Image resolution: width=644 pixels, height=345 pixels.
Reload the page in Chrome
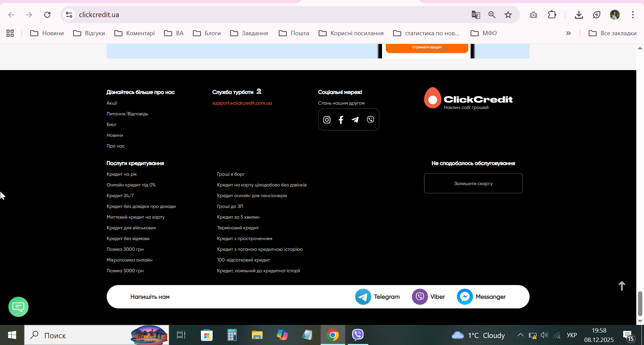click(x=47, y=15)
